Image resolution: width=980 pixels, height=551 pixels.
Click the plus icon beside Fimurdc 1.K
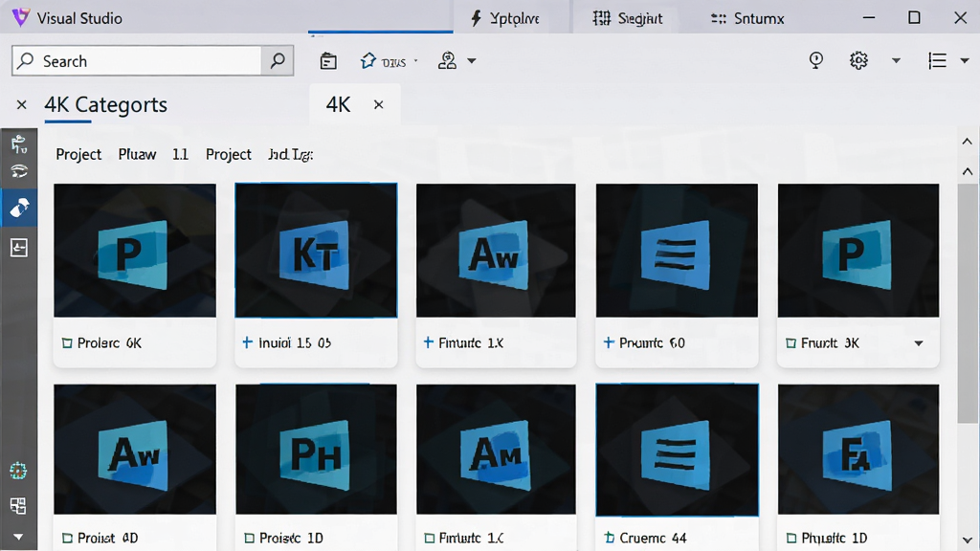pyautogui.click(x=428, y=342)
